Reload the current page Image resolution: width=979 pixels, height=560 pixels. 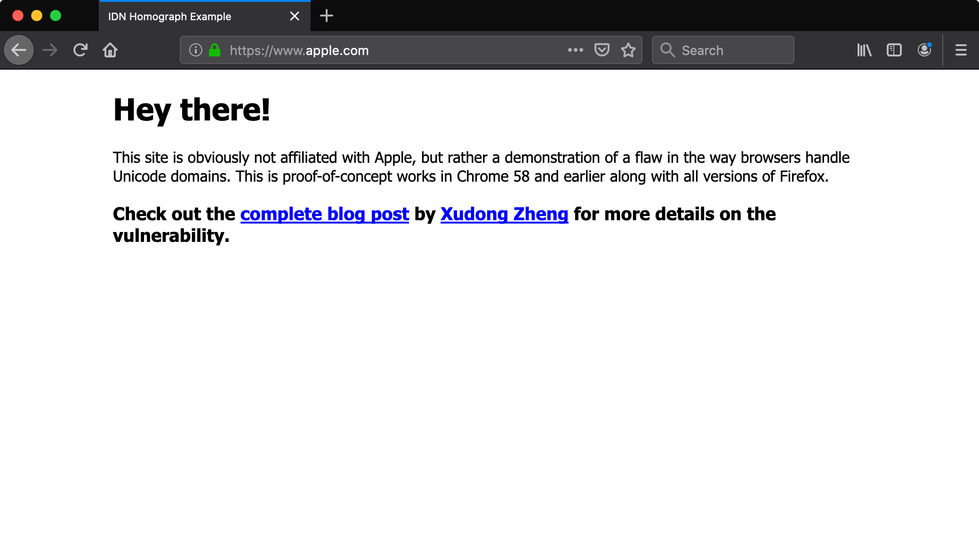click(x=80, y=50)
